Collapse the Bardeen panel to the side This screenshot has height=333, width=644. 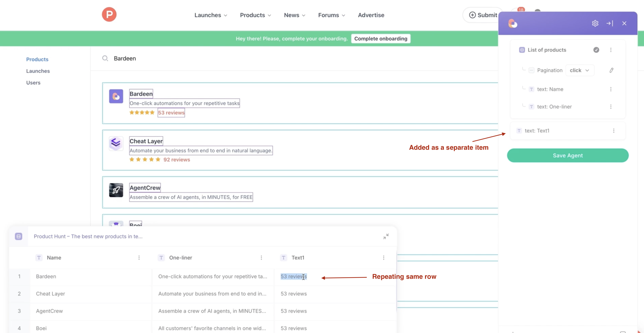[609, 23]
